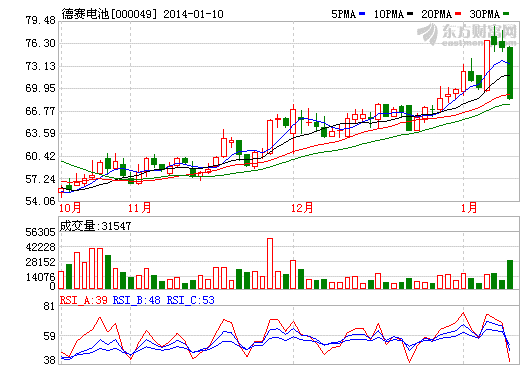Click the green 30PMA legend swatch
This screenshot has height=365, width=520.
tap(506, 14)
